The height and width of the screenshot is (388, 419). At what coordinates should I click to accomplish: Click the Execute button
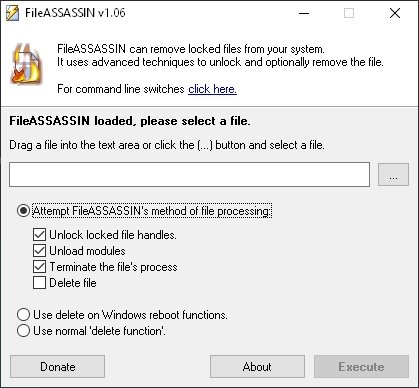point(361,367)
